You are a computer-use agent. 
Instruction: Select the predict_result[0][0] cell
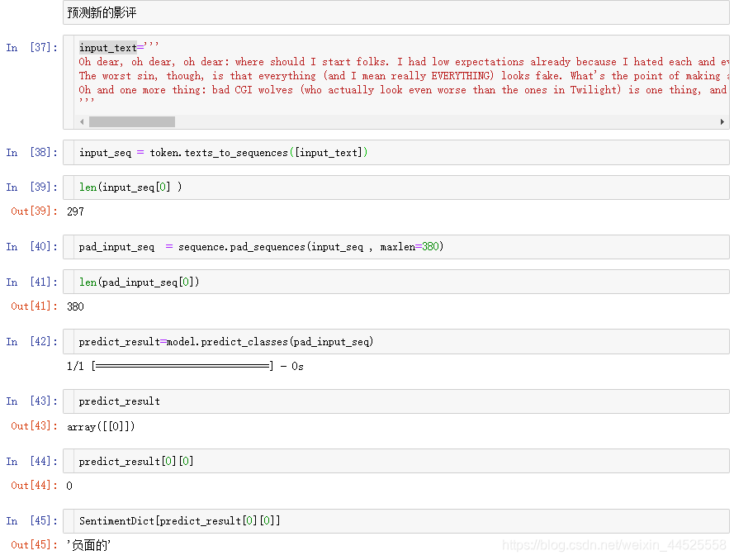click(x=396, y=461)
